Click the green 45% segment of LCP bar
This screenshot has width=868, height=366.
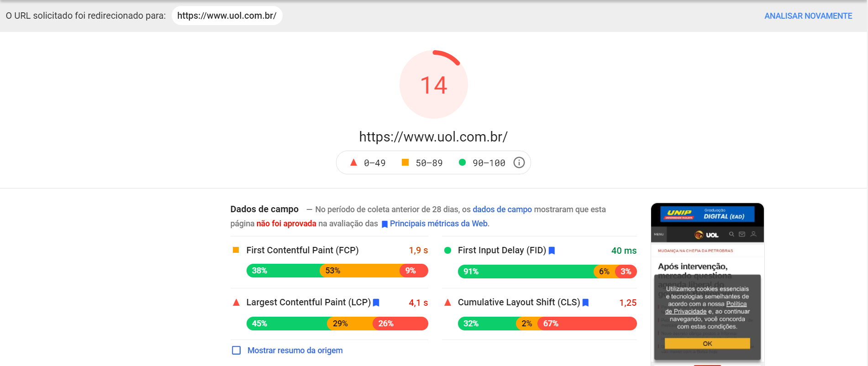pyautogui.click(x=287, y=324)
